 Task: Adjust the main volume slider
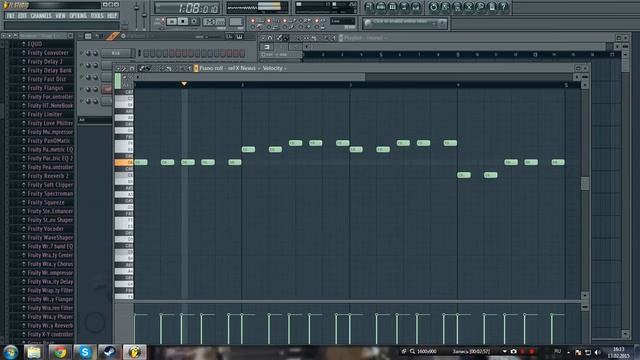click(x=137, y=16)
